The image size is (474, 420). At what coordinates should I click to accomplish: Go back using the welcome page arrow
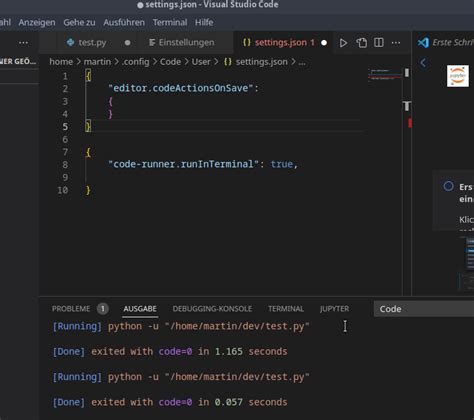[423, 63]
